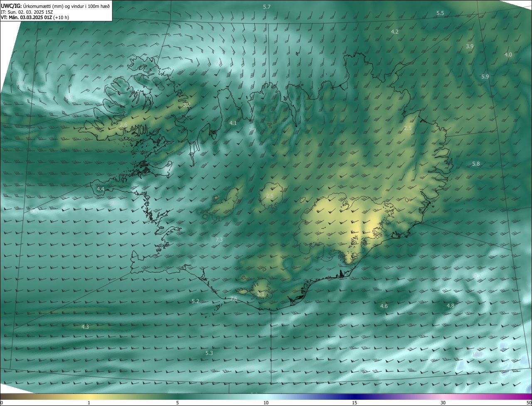Image resolution: width=532 pixels, height=406 pixels.
Task: Click the 5.9 value label
Action: 485,77
